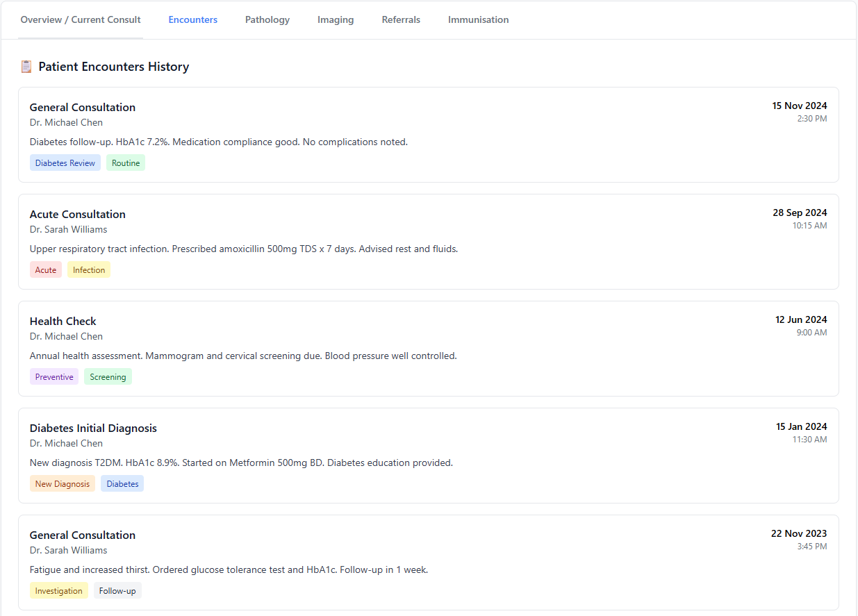Open the Diabetes Initial Diagnosis encounter title
Viewport: 858px width, 616px height.
click(x=93, y=428)
